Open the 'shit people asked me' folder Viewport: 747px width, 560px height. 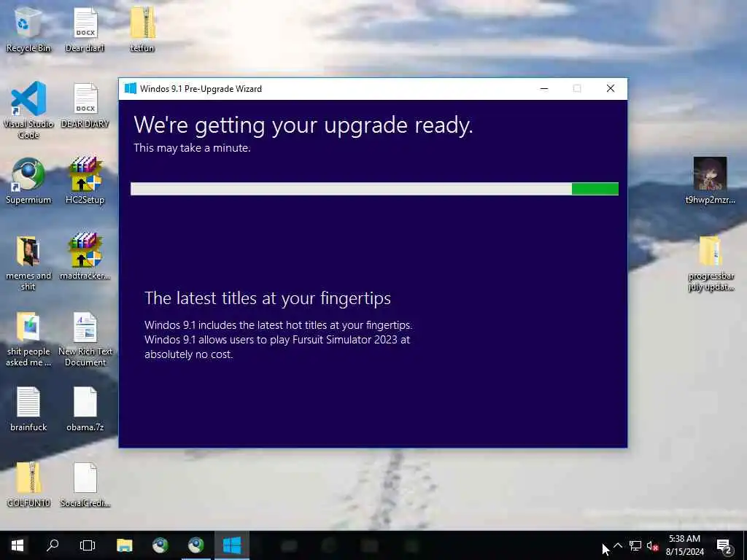(x=28, y=339)
